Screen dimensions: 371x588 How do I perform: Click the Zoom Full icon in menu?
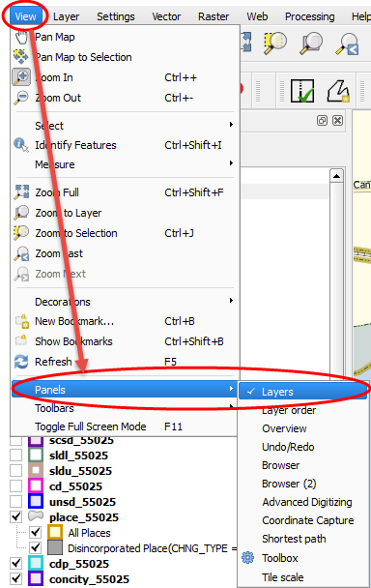coord(21,192)
